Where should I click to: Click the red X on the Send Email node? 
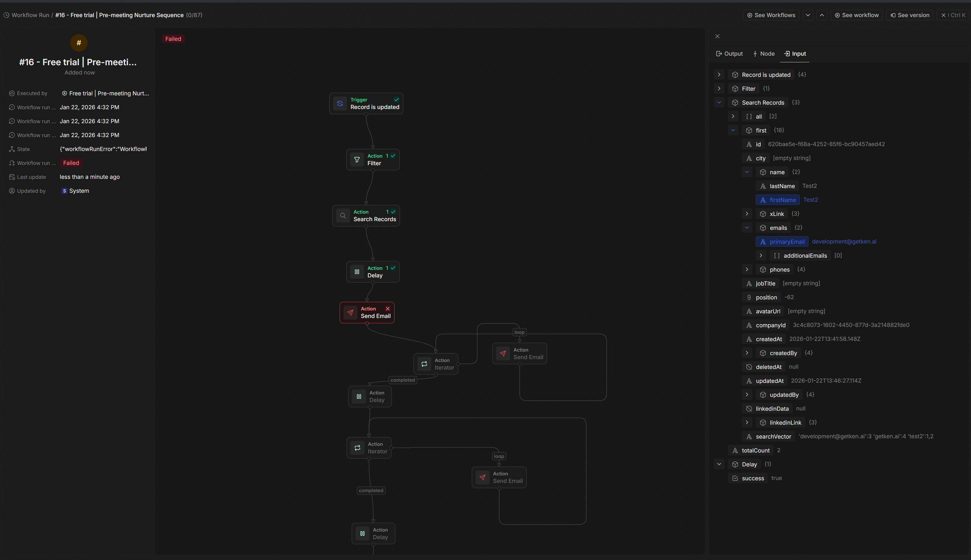point(388,309)
